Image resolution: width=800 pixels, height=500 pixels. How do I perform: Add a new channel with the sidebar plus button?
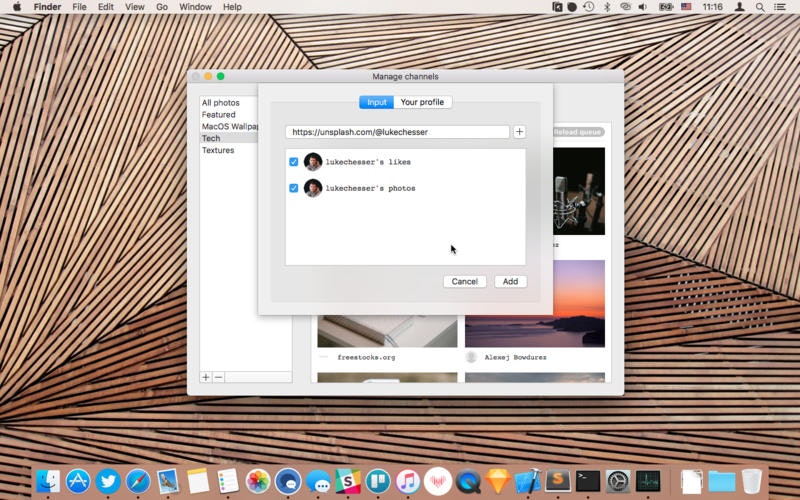[x=206, y=377]
